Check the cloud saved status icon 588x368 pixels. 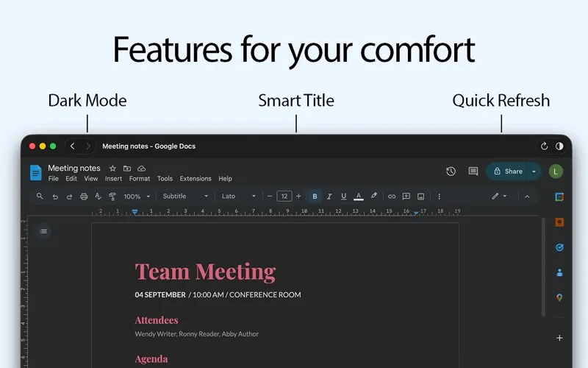point(141,169)
